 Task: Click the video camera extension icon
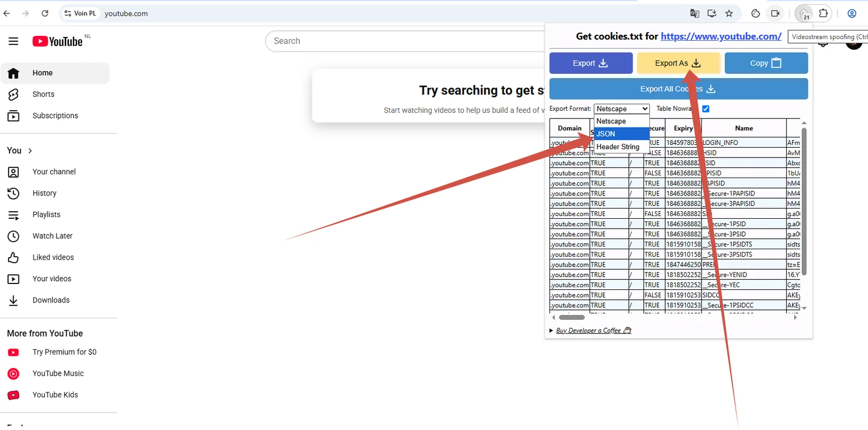coord(775,14)
